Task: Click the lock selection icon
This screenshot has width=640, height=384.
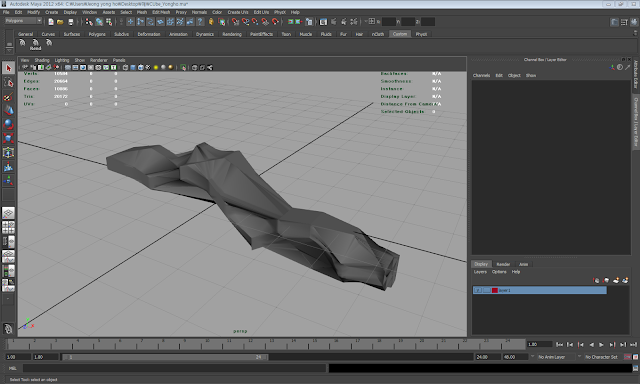Action: click(211, 22)
